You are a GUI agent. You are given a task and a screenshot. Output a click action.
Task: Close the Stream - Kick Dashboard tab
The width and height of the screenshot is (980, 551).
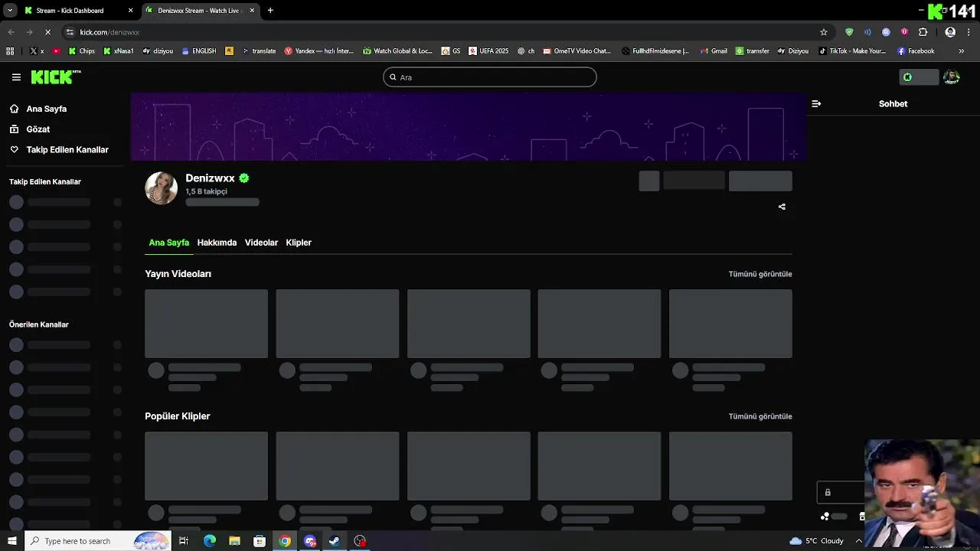[x=130, y=11]
